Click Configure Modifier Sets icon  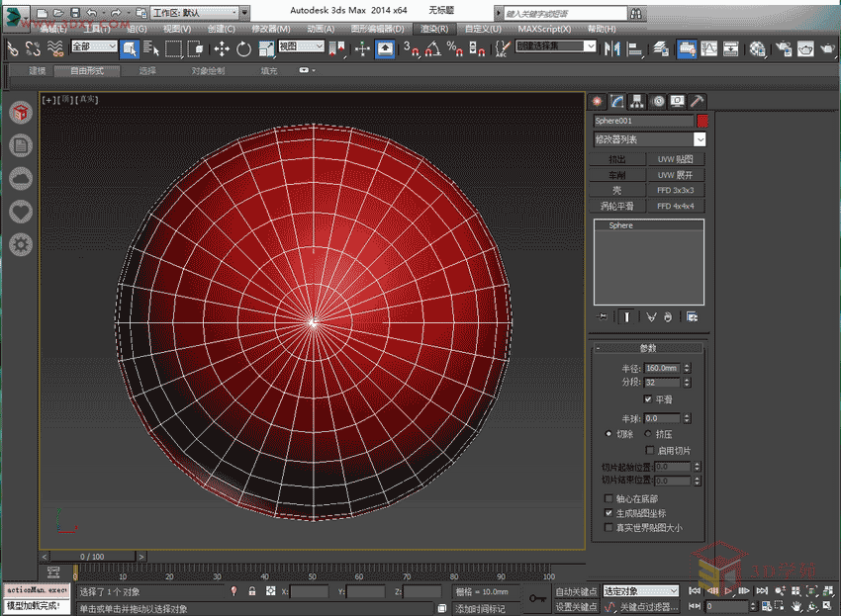pyautogui.click(x=692, y=316)
